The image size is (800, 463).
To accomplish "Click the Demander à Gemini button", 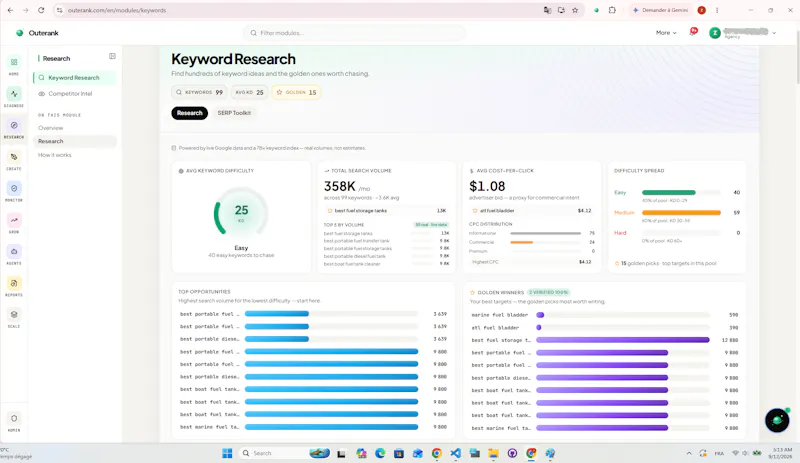I will (660, 10).
